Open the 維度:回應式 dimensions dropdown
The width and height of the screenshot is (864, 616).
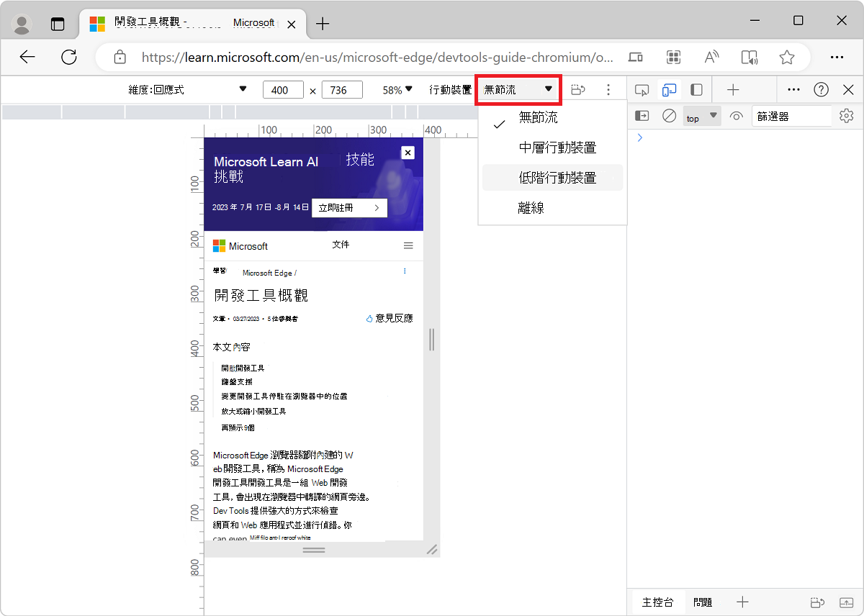point(184,89)
